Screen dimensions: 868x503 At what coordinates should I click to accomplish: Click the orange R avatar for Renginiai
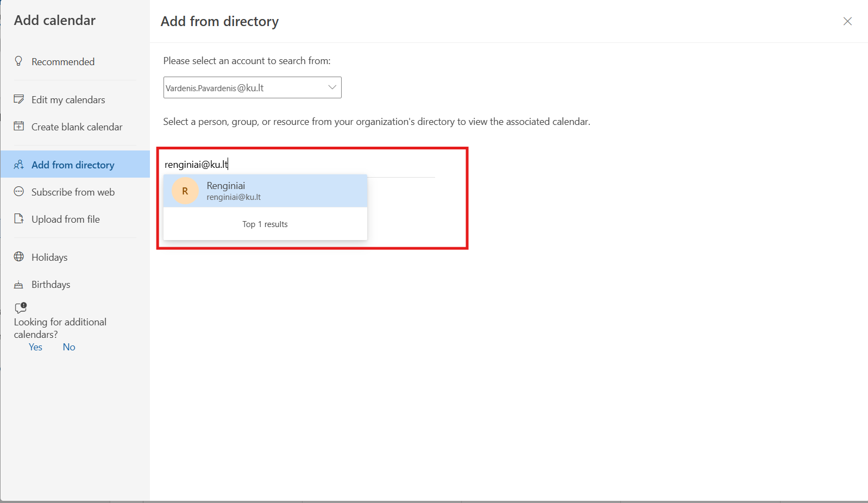(185, 191)
